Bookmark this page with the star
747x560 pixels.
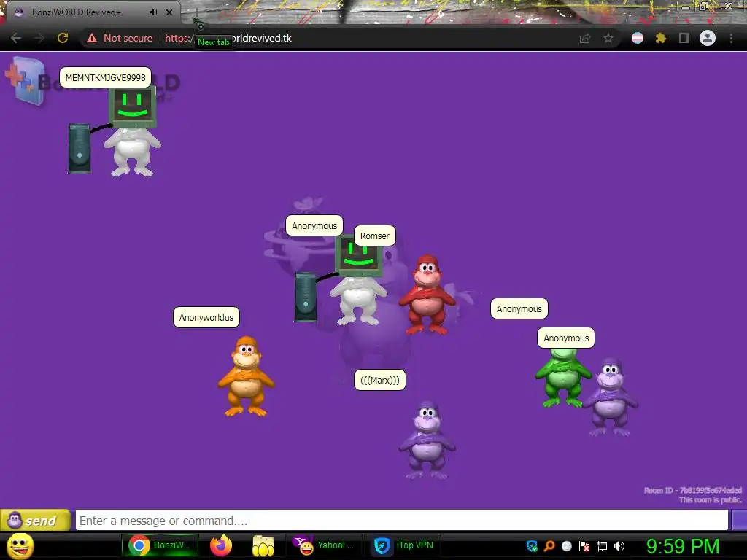(608, 38)
